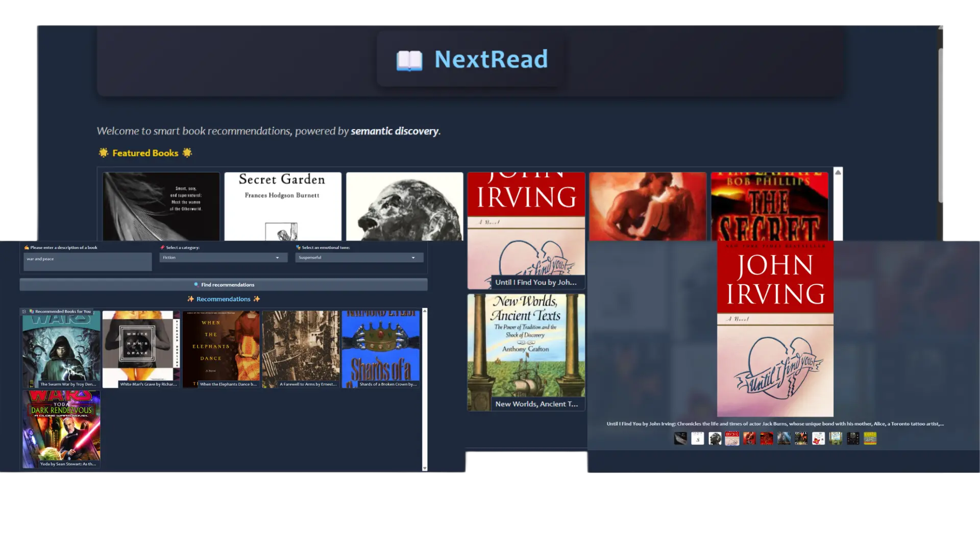Select the Secret Garden featured book cover
980x551 pixels.
pos(283,206)
